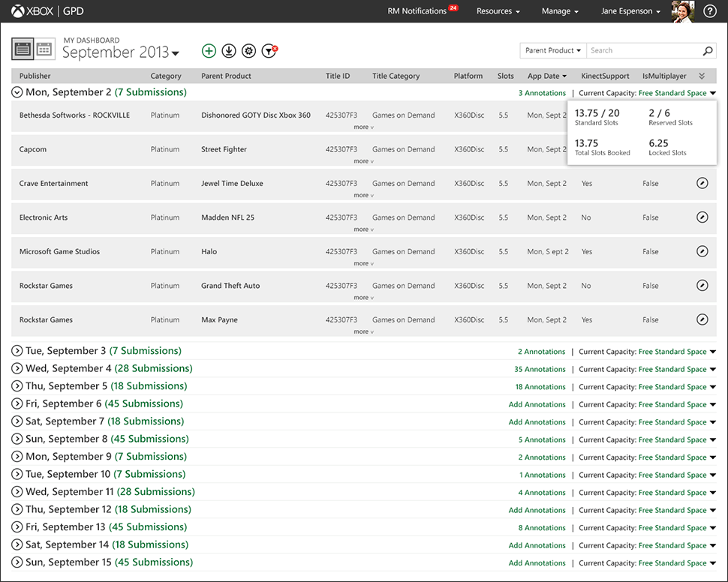The image size is (728, 582).
Task: Expand the Thu, September 5 group
Action: [17, 386]
